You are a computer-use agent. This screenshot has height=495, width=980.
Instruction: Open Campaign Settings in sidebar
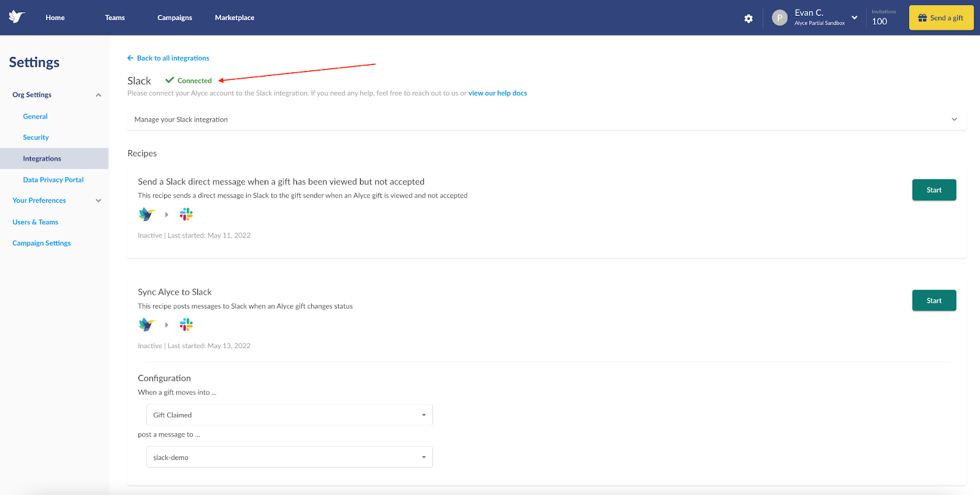[x=41, y=243]
